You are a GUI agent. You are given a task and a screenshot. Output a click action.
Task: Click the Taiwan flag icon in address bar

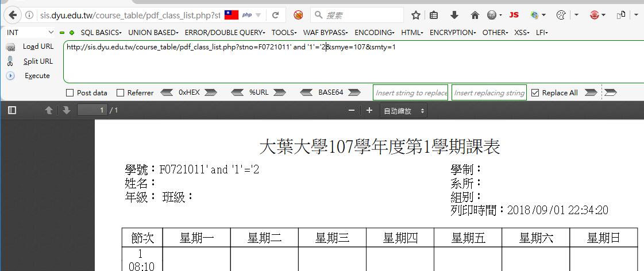tap(232, 16)
